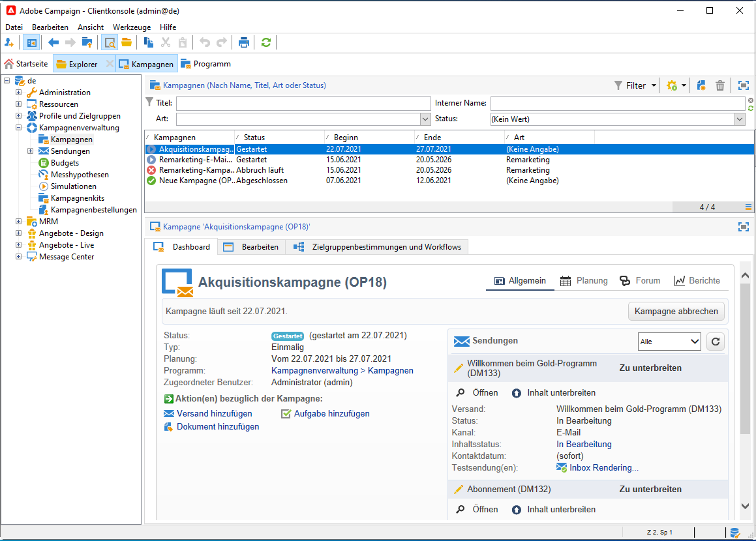Toggle the explorer tree view icon
This screenshot has width=756, height=541.
[32, 43]
